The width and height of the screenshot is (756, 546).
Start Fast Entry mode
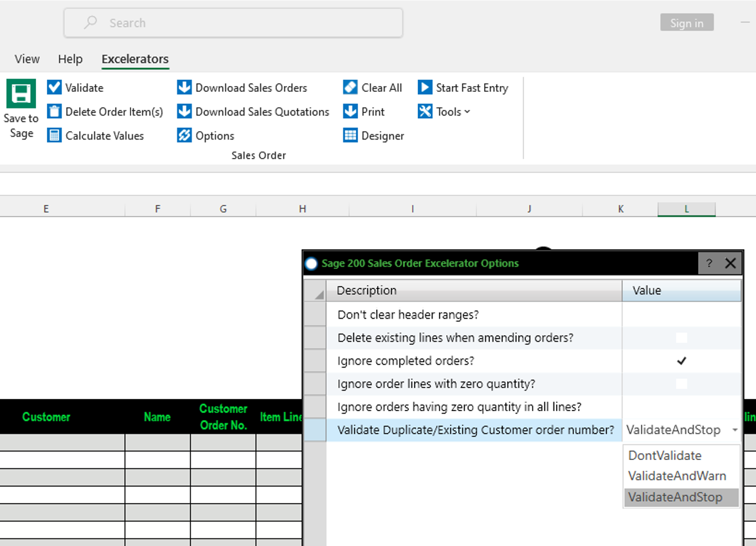coord(463,88)
